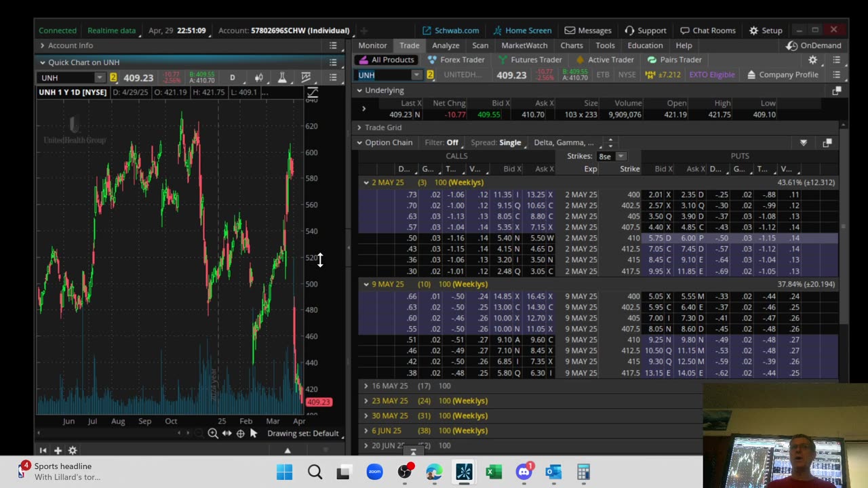Image resolution: width=868 pixels, height=488 pixels.
Task: Toggle OnDemand mode
Action: 813,45
